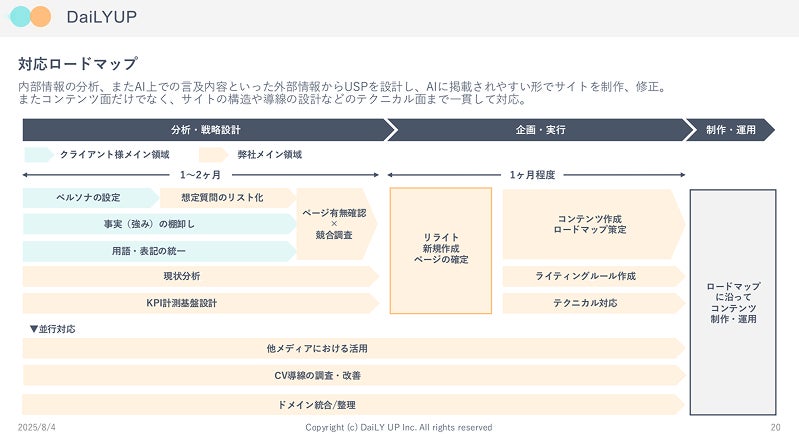The image size is (799, 446).
Task: Select the ライティングルール作成 bar
Action: pyautogui.click(x=594, y=276)
